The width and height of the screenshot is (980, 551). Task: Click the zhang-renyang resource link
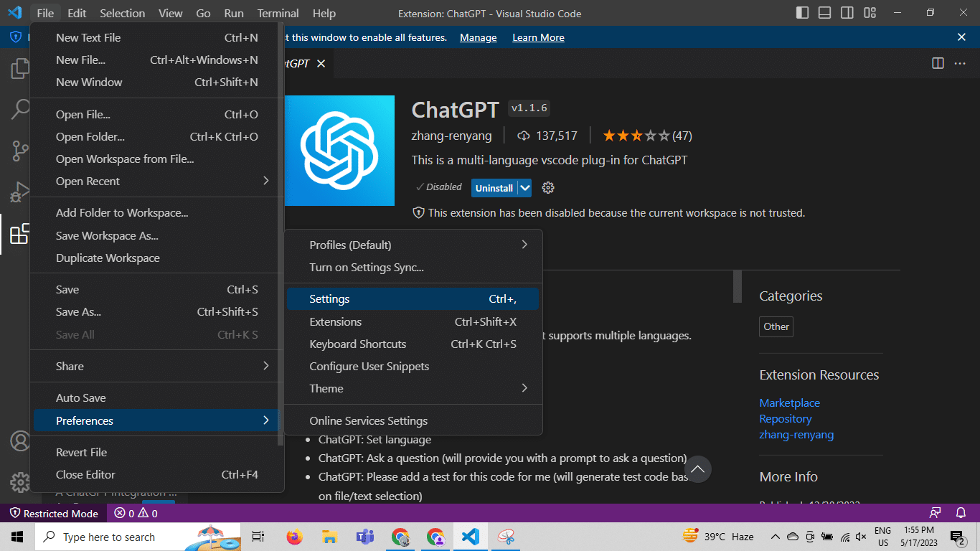796,435
